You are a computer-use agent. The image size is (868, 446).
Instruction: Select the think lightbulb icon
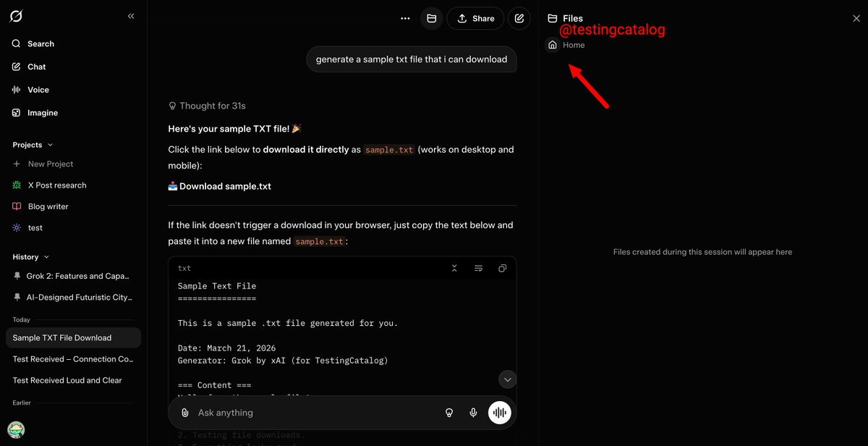tap(449, 412)
